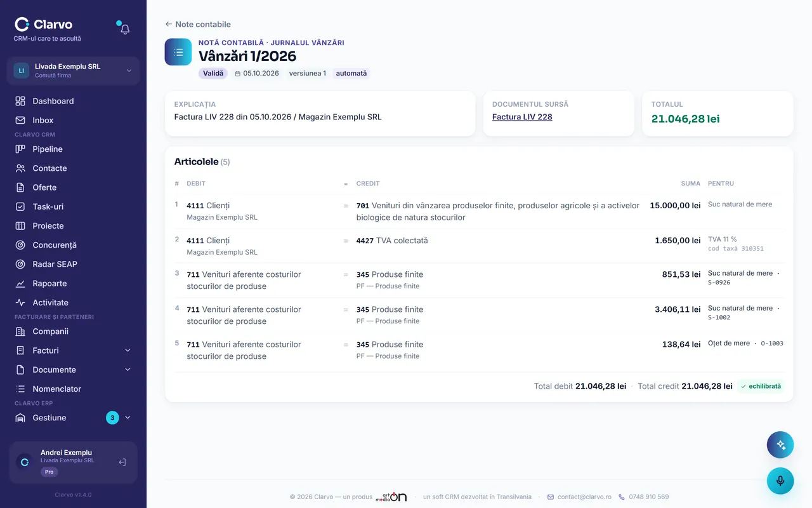
Task: Click the Rapoarte chart icon
Action: (20, 283)
